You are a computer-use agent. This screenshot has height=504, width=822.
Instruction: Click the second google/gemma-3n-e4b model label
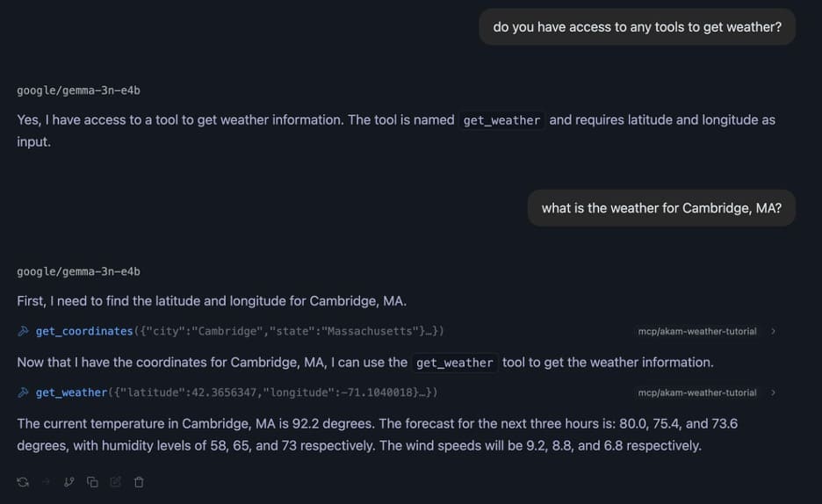78,271
